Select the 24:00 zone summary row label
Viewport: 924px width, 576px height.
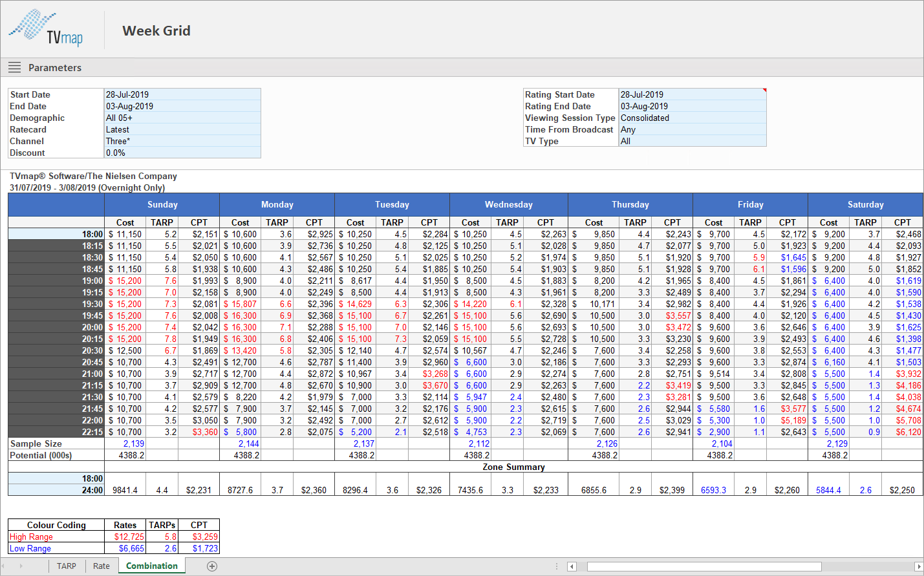pos(56,490)
